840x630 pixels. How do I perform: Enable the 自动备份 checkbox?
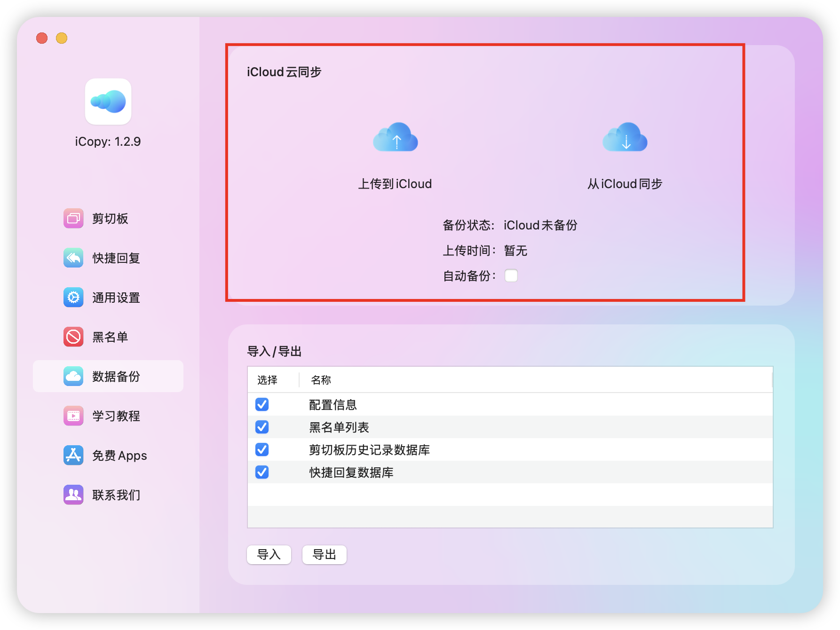pyautogui.click(x=511, y=276)
